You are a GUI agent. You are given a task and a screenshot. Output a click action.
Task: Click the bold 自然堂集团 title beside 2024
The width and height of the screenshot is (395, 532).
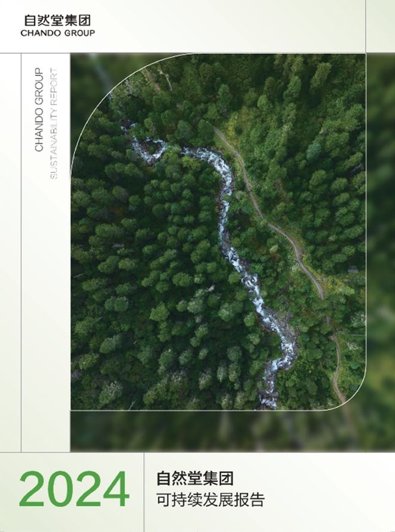(195, 478)
